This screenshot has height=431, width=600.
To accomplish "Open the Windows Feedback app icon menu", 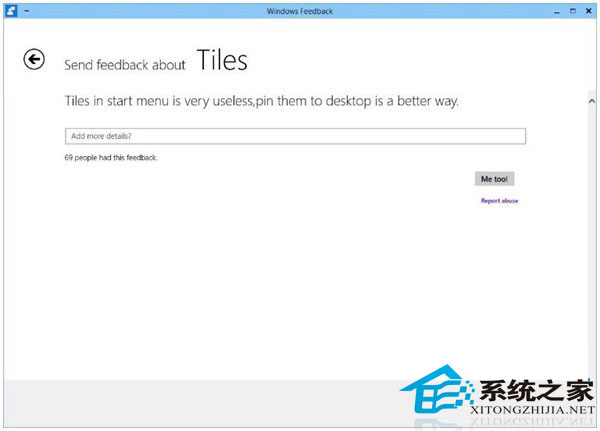I will (x=11, y=11).
